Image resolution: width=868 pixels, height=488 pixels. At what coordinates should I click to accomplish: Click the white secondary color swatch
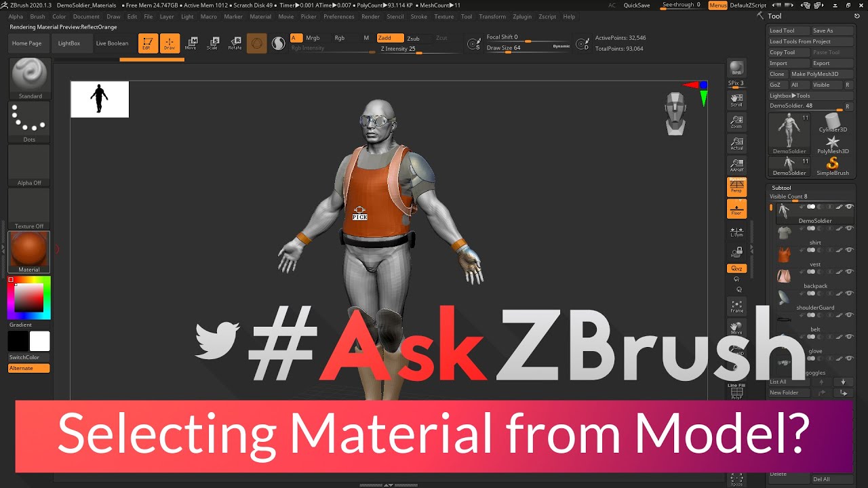(39, 341)
